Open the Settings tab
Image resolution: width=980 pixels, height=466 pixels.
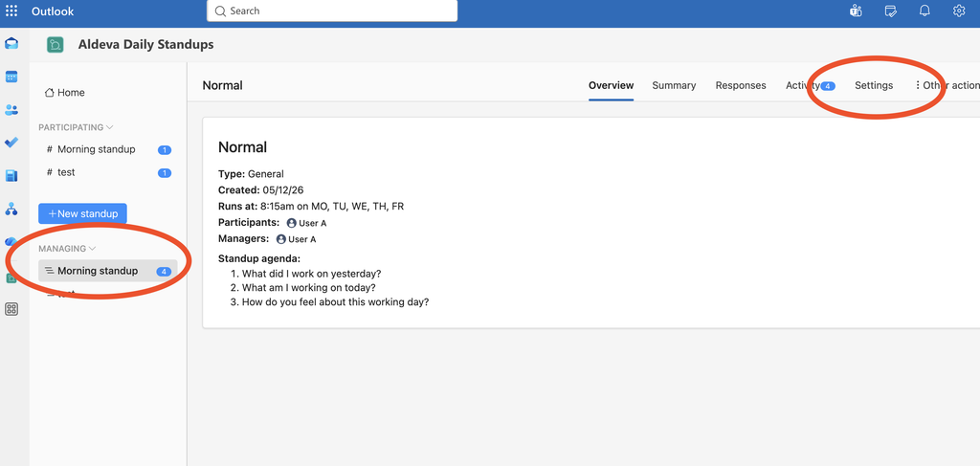pyautogui.click(x=874, y=85)
